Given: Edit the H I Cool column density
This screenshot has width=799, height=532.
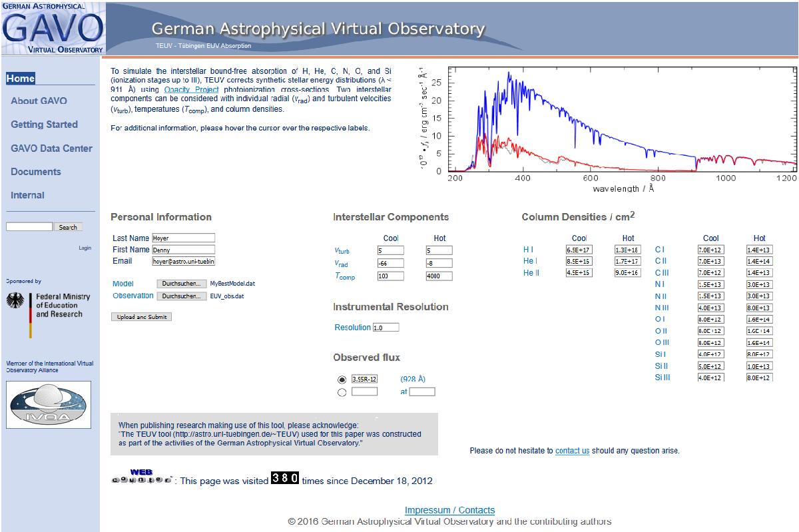Looking at the screenshot, I should pyautogui.click(x=579, y=250).
